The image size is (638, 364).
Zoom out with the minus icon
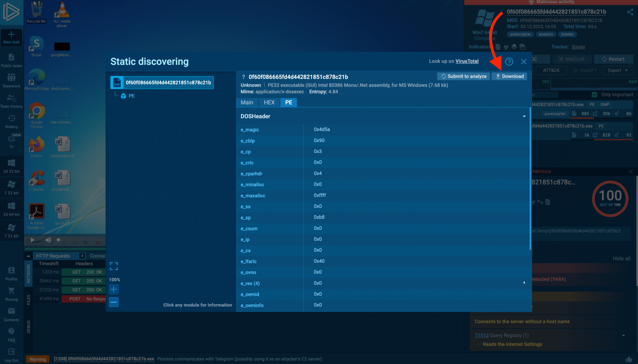click(x=114, y=302)
